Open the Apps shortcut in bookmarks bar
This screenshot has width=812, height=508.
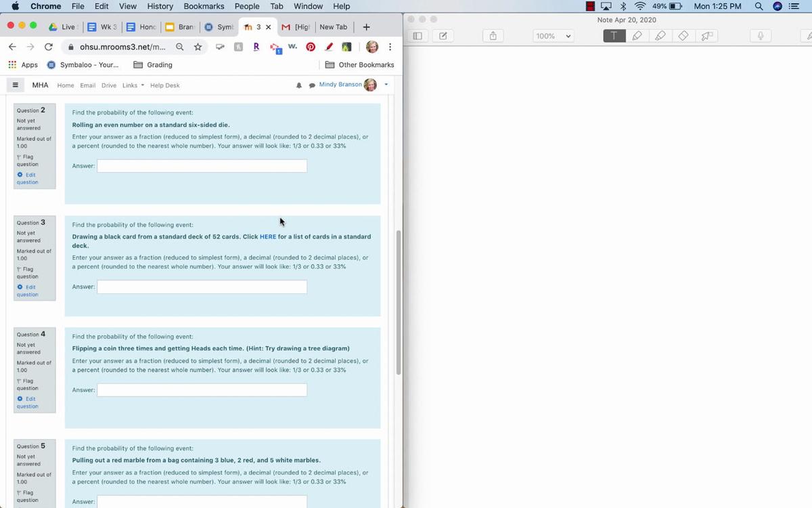23,65
